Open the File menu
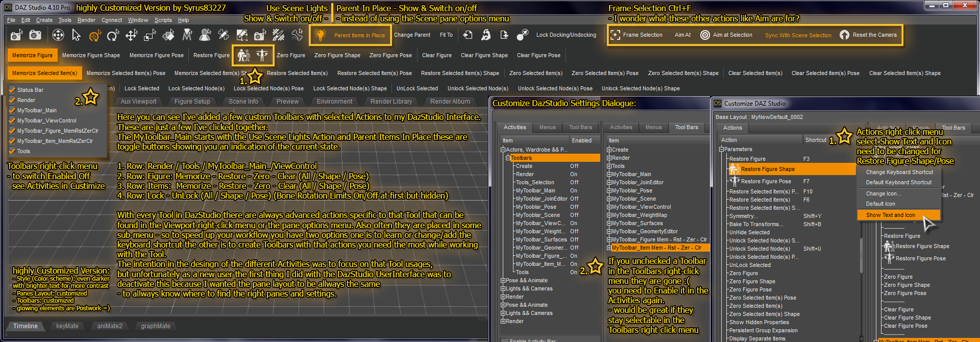 click(x=11, y=20)
